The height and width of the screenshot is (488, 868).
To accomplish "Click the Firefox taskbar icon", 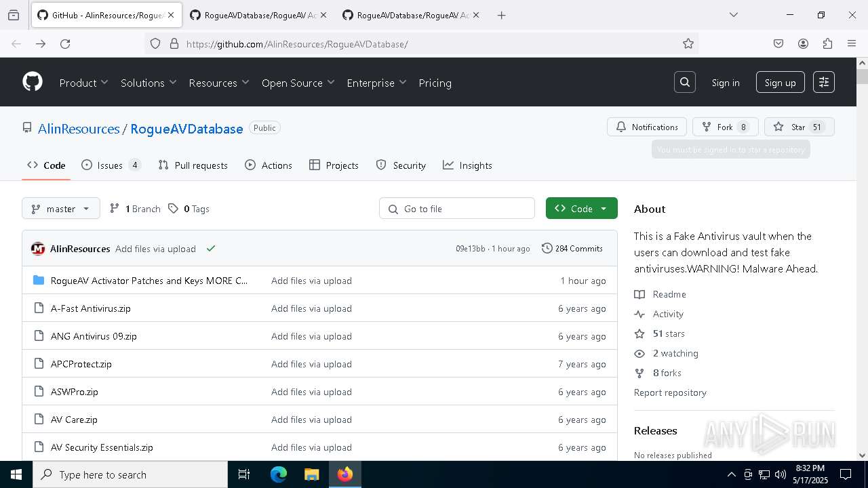I will click(x=344, y=474).
